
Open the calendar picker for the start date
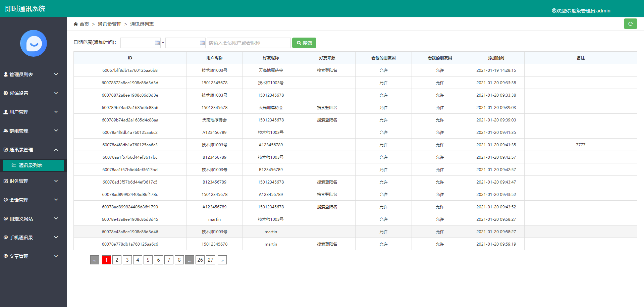click(157, 43)
